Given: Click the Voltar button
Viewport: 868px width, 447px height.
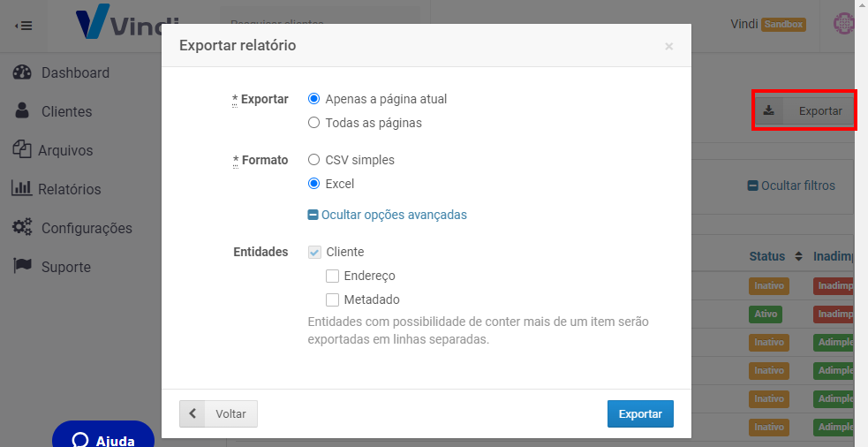Looking at the screenshot, I should click(x=218, y=413).
